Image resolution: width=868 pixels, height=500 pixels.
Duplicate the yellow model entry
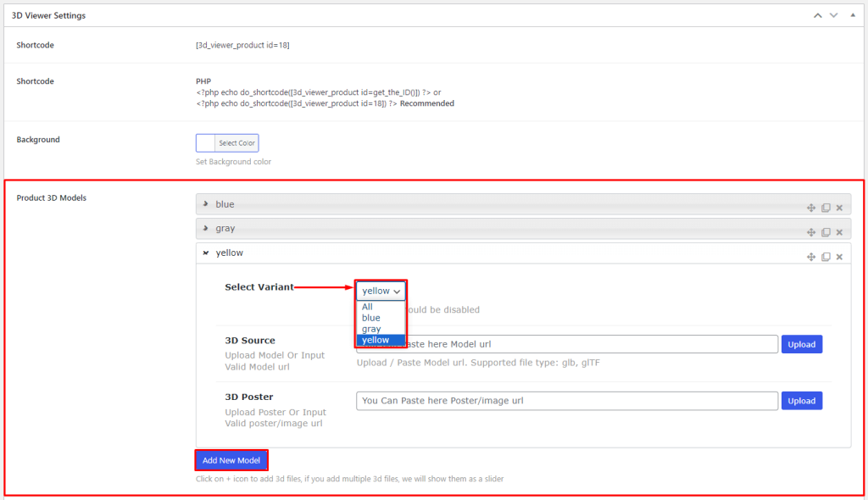[826, 257]
